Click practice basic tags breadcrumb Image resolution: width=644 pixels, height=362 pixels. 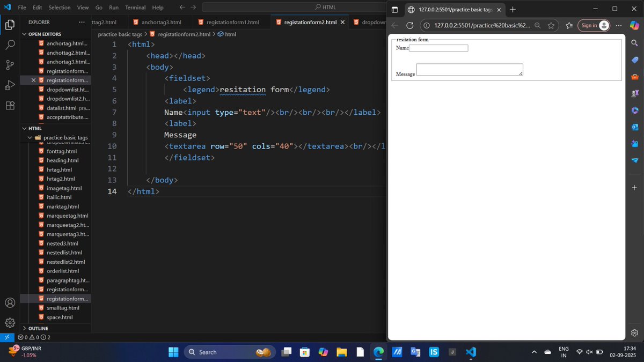point(120,34)
